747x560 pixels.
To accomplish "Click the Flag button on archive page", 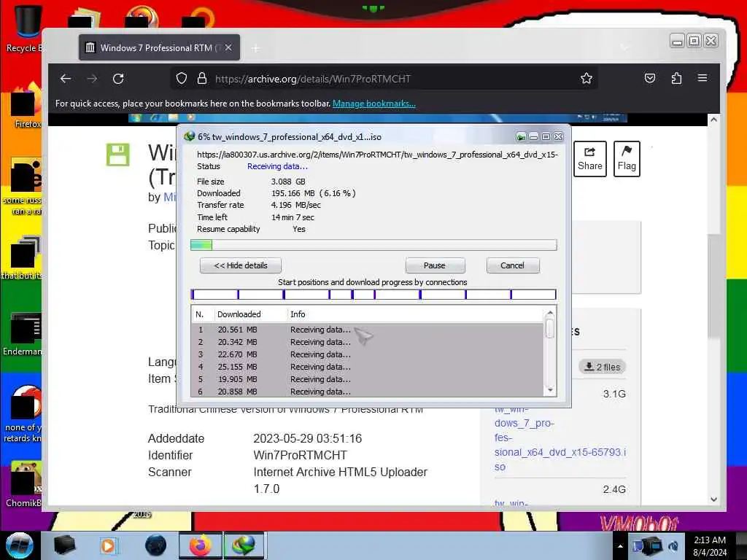I will tap(627, 159).
